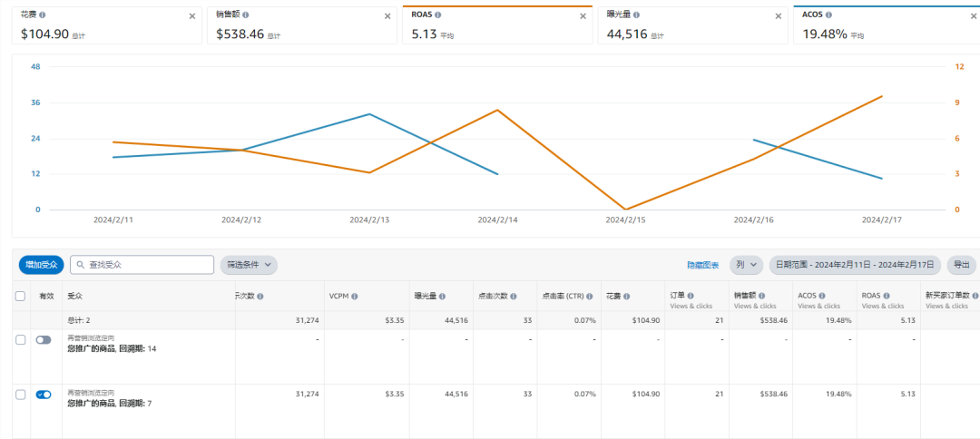Enable the 回溯期: 14 audience toggle
Screen dimensions: 980x439
(44, 339)
